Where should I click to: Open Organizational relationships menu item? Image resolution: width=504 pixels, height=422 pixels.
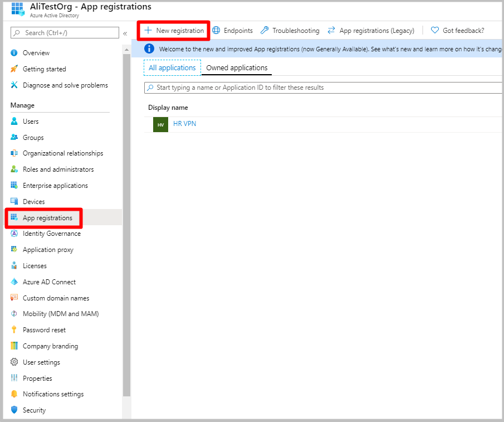(63, 153)
